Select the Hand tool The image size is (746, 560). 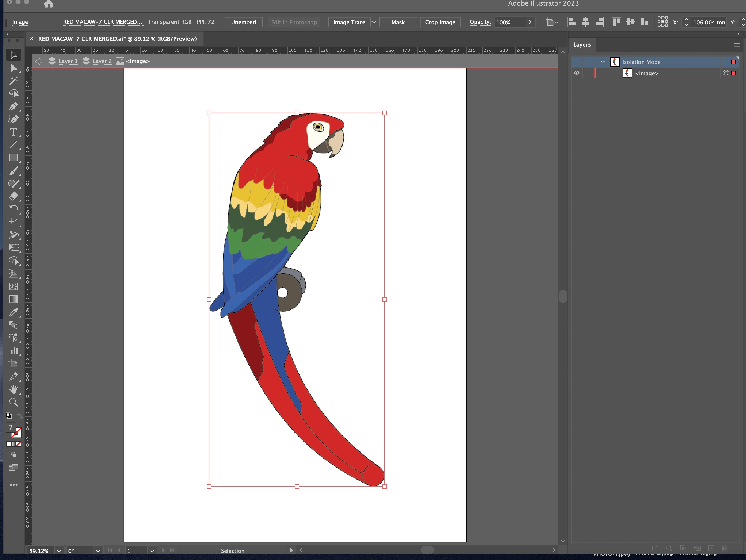pos(14,389)
